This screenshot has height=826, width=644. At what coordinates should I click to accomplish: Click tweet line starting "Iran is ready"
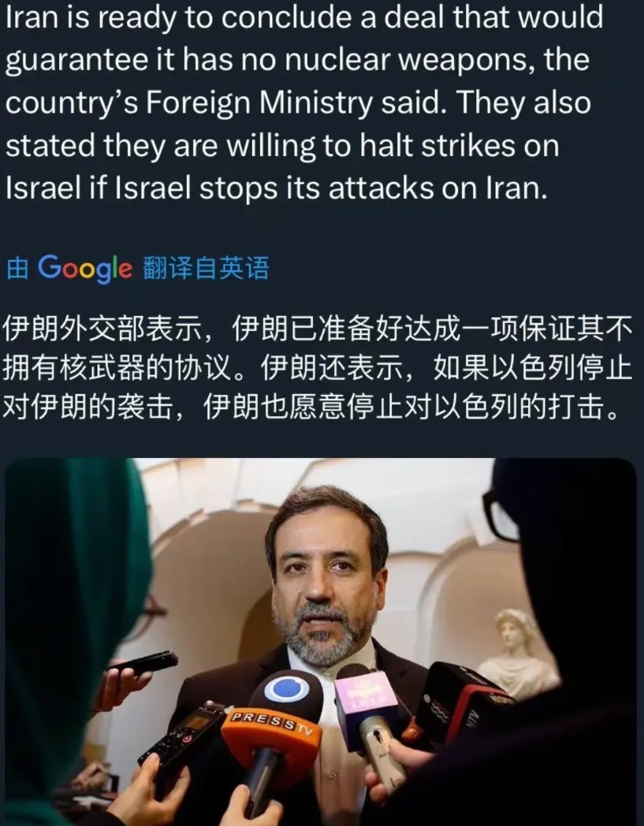click(304, 17)
